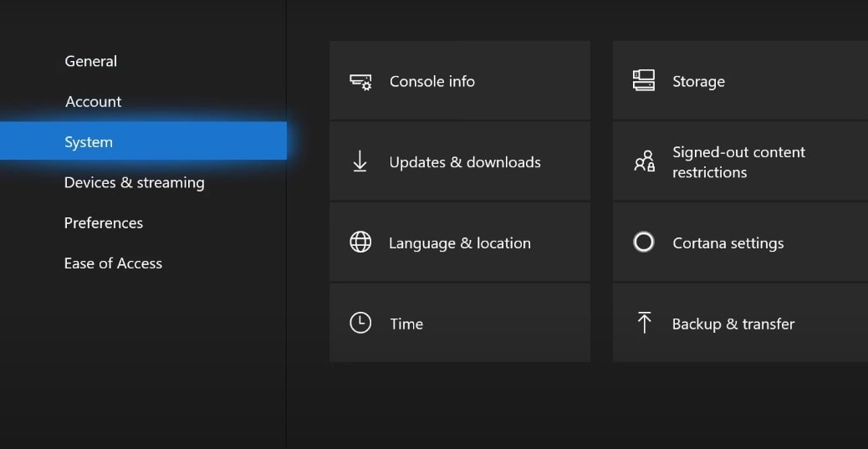Select the highlighted System category

pos(143,141)
